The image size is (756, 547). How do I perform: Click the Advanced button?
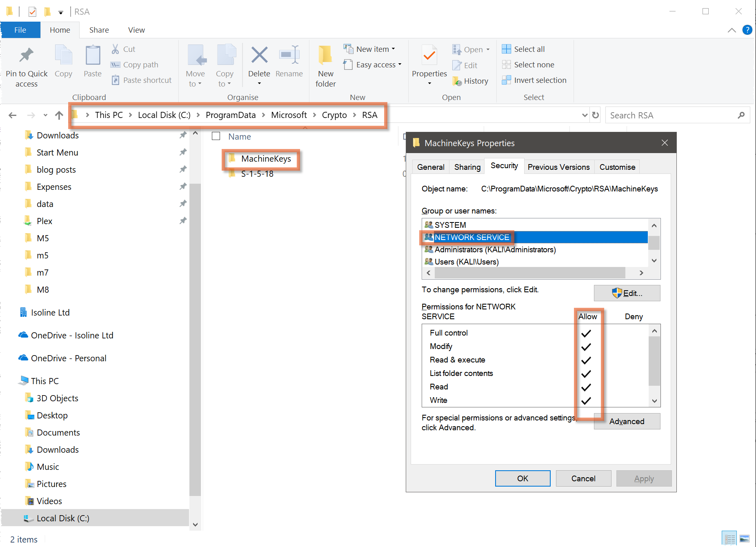tap(627, 421)
